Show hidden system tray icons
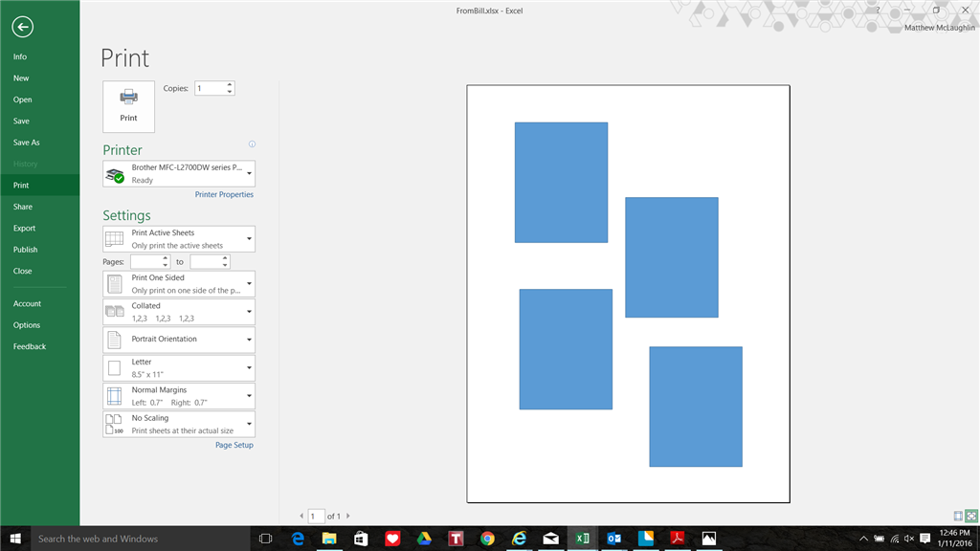The width and height of the screenshot is (980, 551). (x=863, y=539)
